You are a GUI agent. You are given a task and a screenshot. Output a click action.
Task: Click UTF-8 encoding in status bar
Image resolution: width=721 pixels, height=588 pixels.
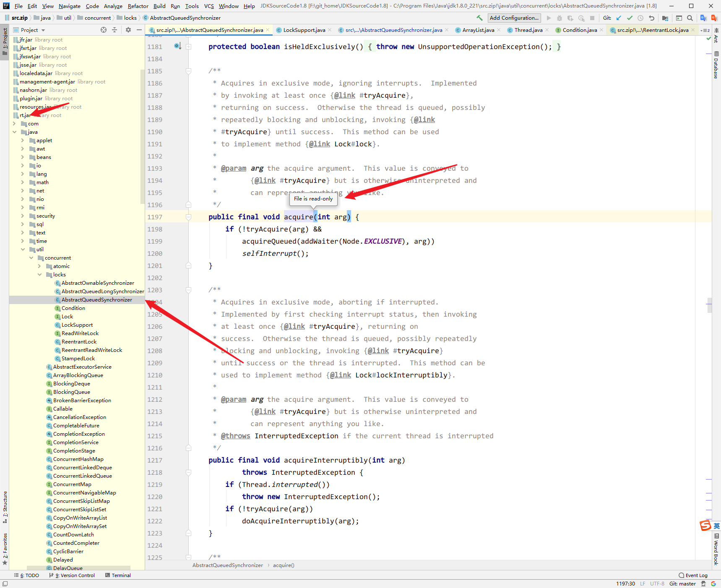point(657,584)
